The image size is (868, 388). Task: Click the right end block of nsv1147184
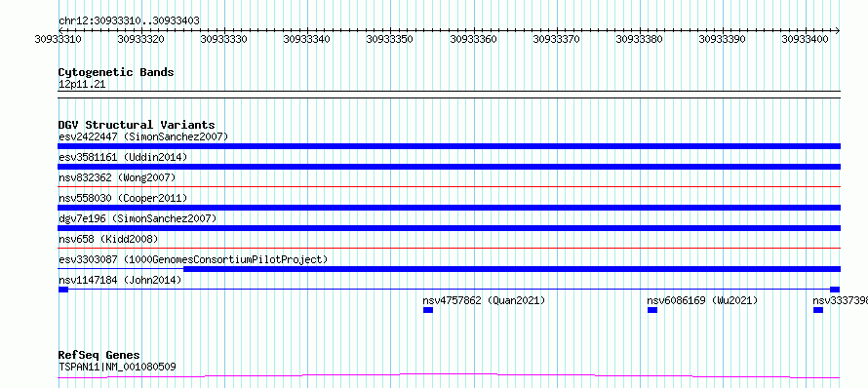point(835,290)
